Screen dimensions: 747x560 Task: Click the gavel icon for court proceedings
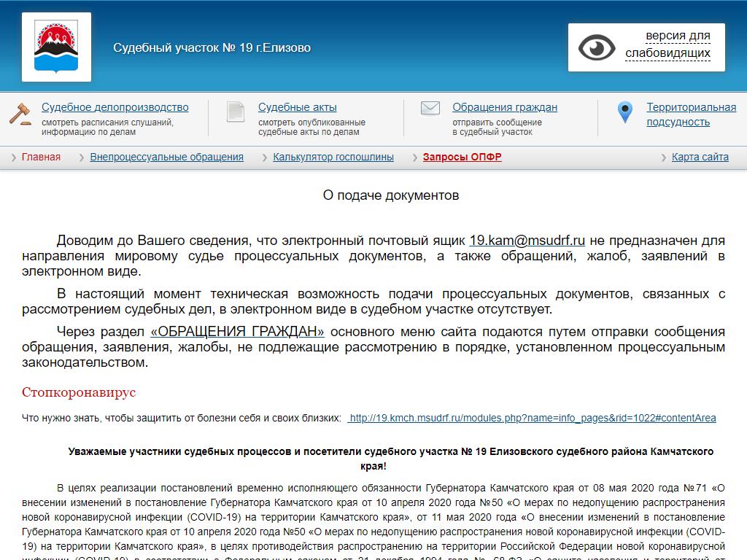pyautogui.click(x=20, y=114)
